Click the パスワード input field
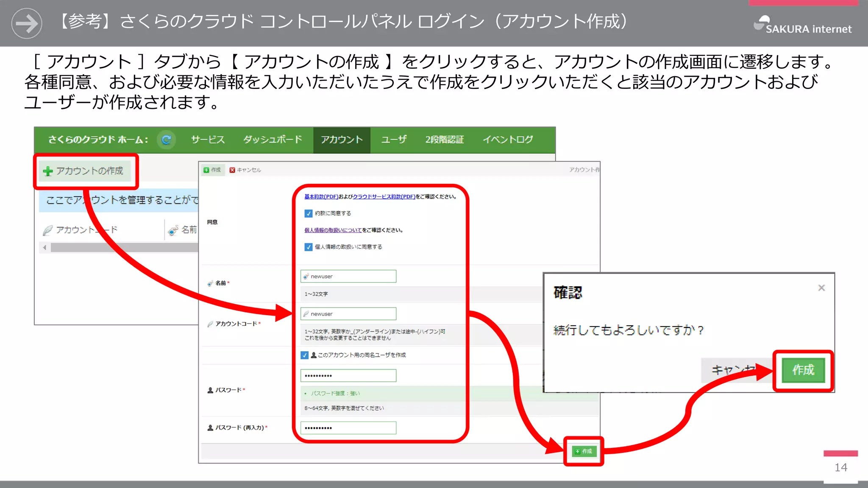Viewport: 868px width, 488px height. coord(348,376)
